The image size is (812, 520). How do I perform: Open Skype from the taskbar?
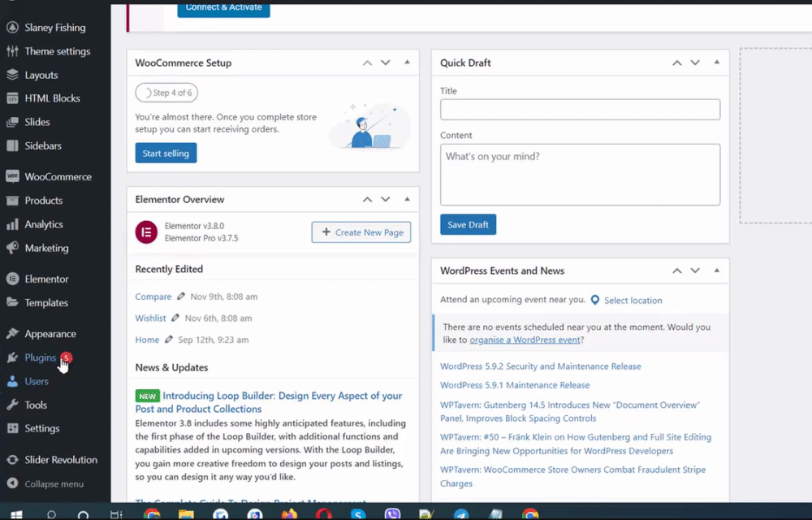pos(358,514)
